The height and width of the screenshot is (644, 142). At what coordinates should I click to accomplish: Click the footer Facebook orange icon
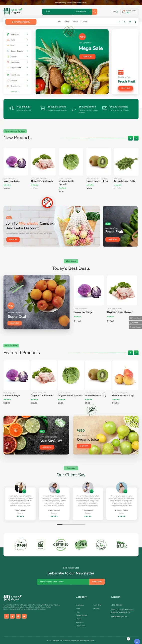(x=6, y=616)
